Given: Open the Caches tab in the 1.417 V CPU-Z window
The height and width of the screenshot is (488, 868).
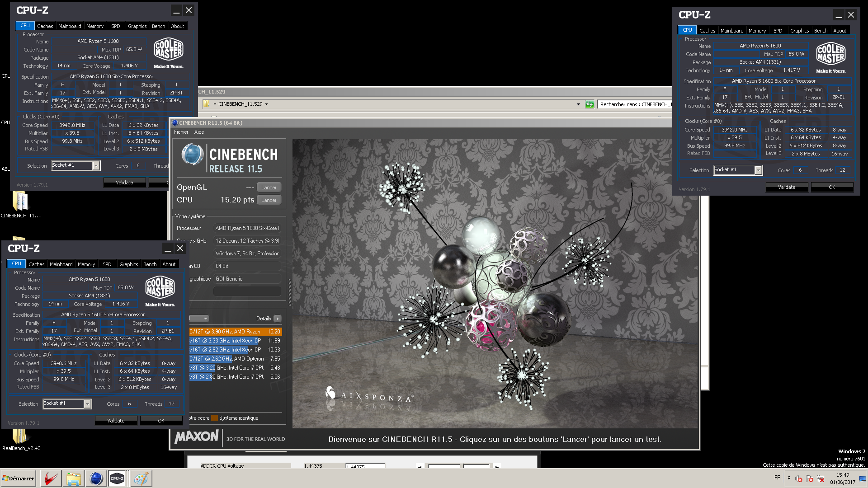Looking at the screenshot, I should tap(707, 31).
